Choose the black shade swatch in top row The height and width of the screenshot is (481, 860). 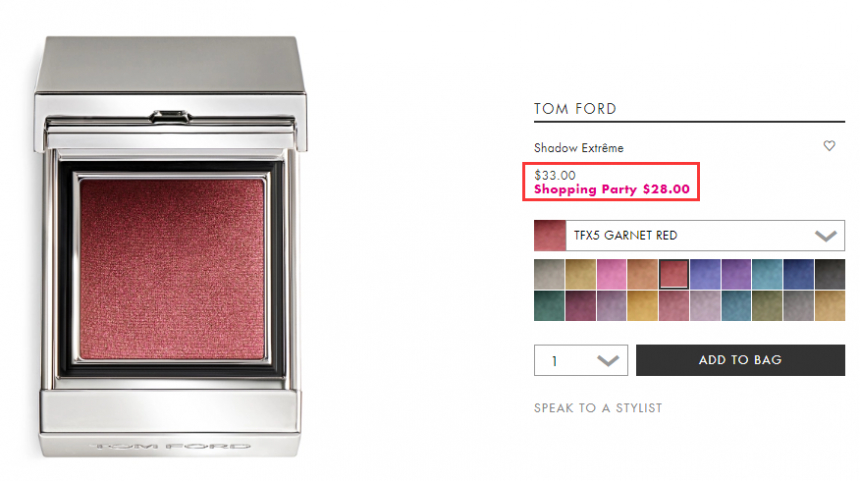click(x=829, y=274)
